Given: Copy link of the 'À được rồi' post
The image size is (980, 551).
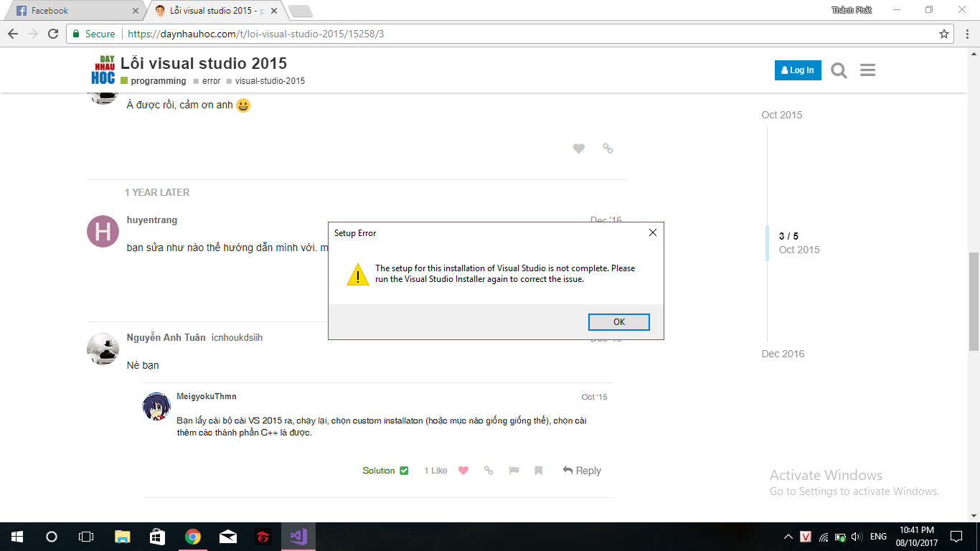Looking at the screenshot, I should [x=608, y=149].
